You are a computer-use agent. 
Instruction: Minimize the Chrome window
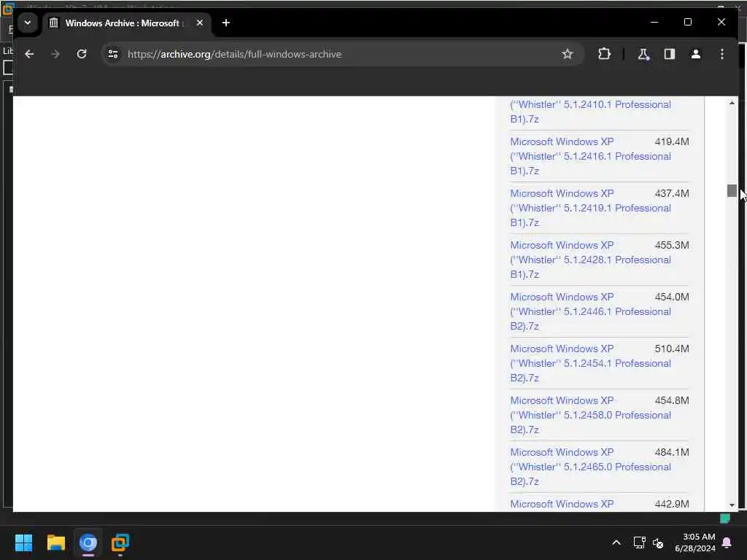(x=654, y=23)
